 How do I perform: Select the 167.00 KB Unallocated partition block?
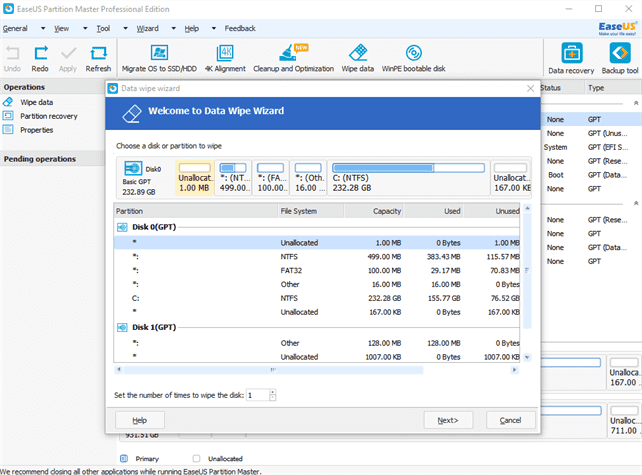click(x=511, y=178)
